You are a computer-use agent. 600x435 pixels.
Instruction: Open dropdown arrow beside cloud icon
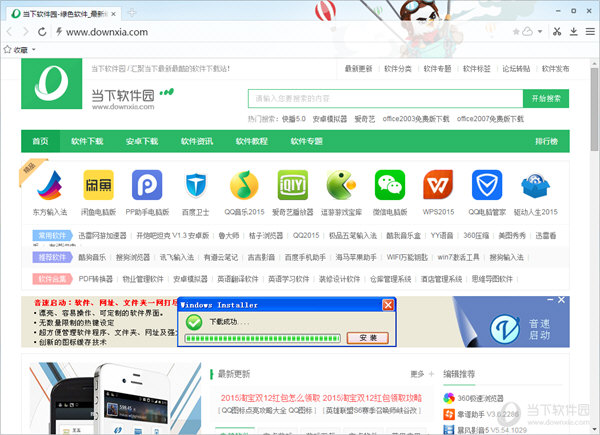[x=540, y=32]
